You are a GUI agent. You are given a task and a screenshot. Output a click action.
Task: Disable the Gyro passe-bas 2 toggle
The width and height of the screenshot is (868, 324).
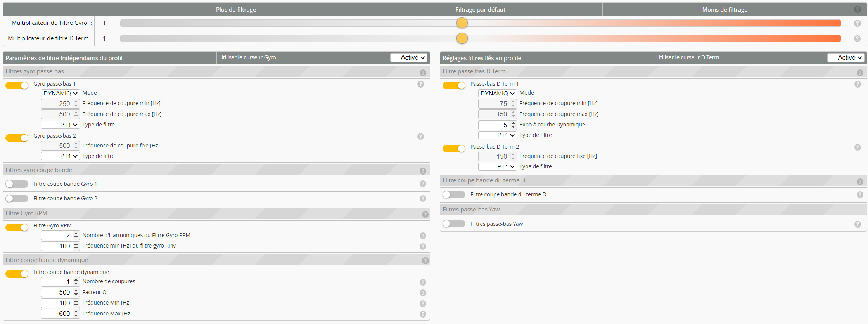click(x=17, y=138)
